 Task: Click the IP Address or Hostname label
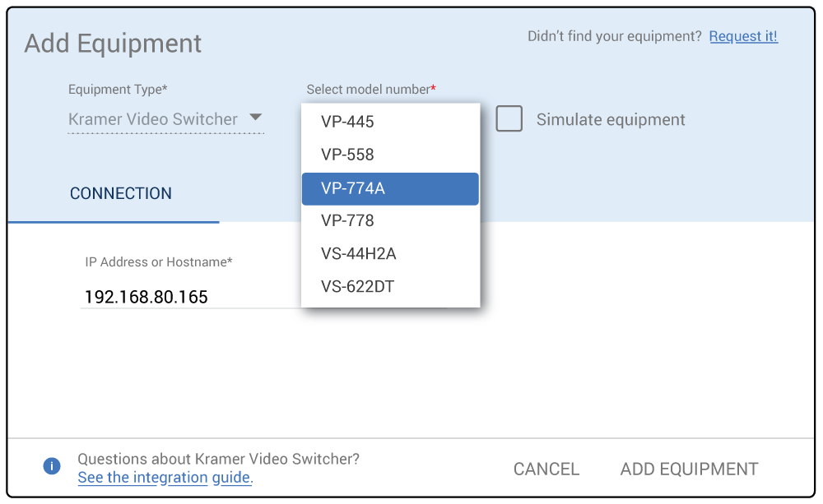(159, 262)
